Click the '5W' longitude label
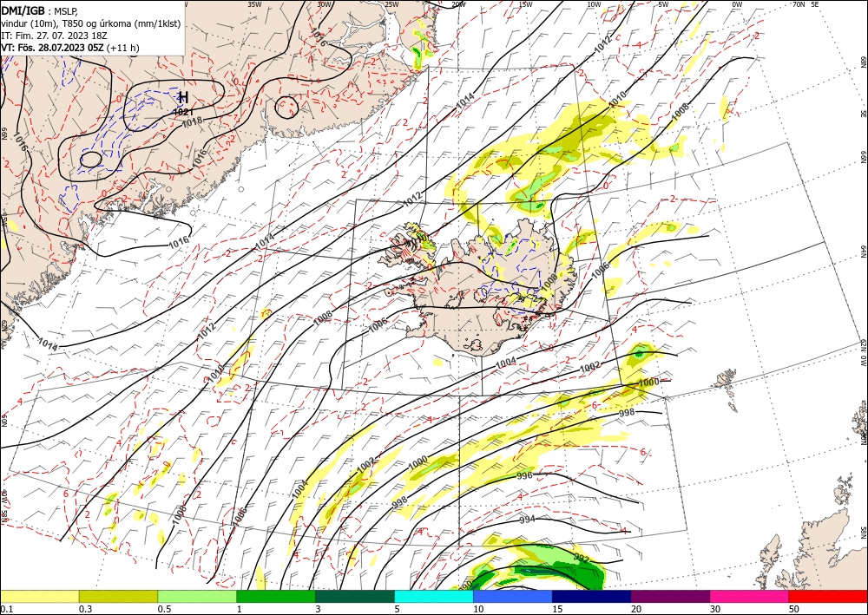Screen dimensions: 868x615 pos(663,3)
